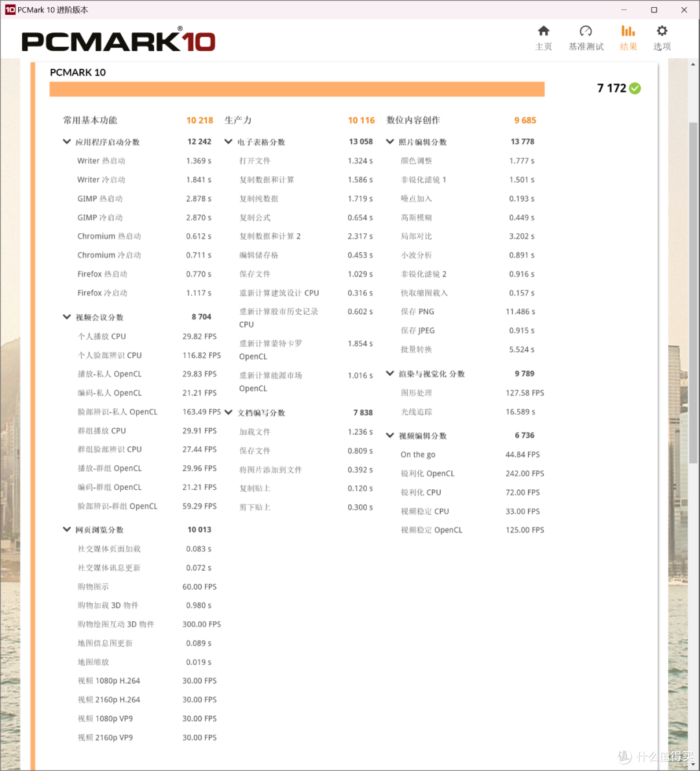Collapse the 渲染与视觉化 分数 section
Image resolution: width=700 pixels, height=771 pixels.
tap(390, 373)
